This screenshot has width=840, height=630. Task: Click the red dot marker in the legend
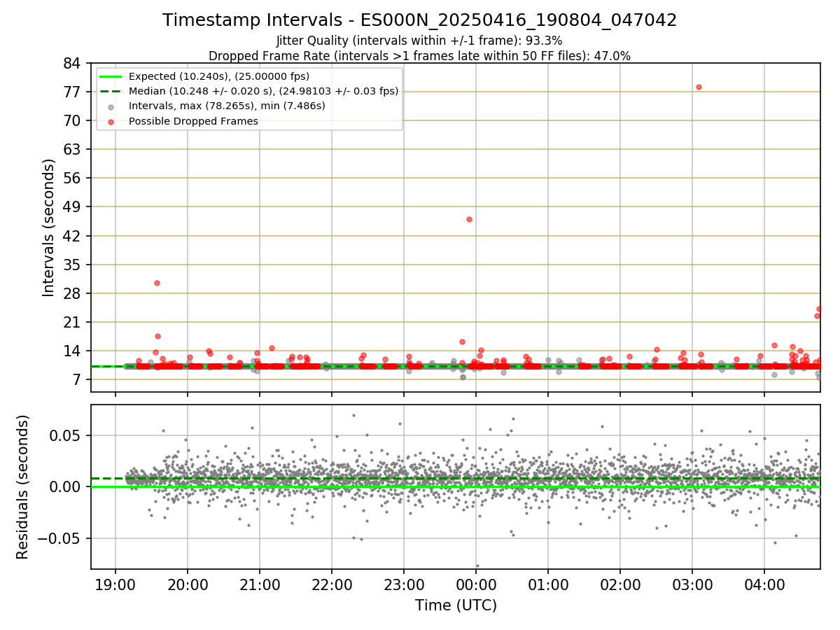(112, 122)
